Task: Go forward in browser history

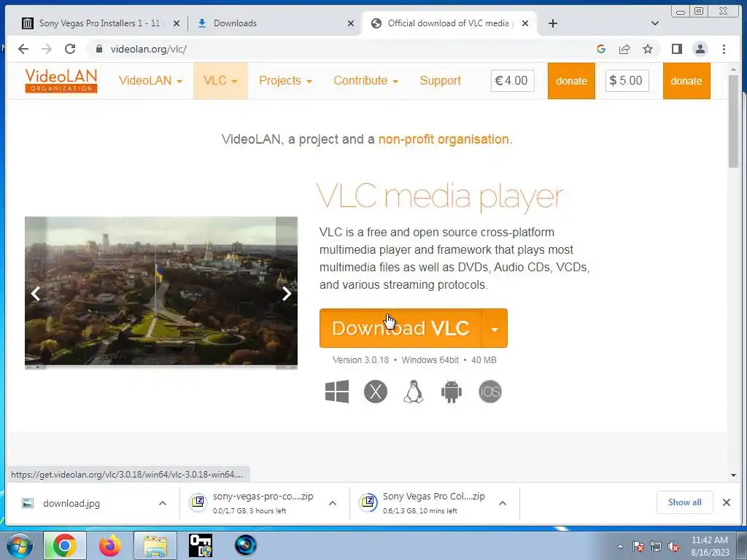Action: click(46, 49)
